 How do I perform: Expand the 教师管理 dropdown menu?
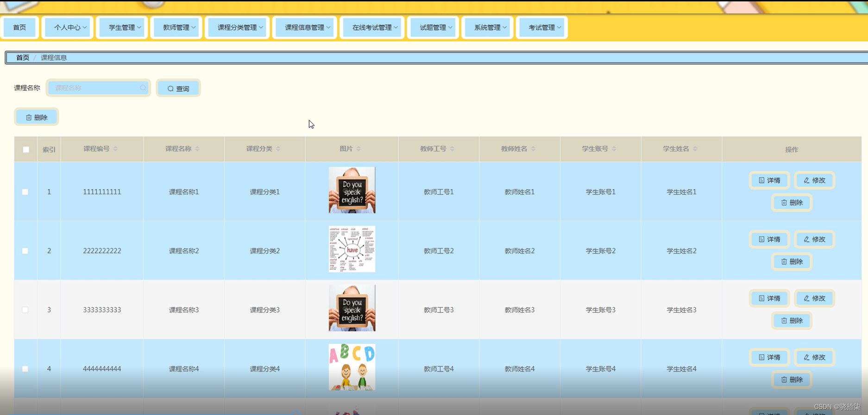tap(176, 28)
